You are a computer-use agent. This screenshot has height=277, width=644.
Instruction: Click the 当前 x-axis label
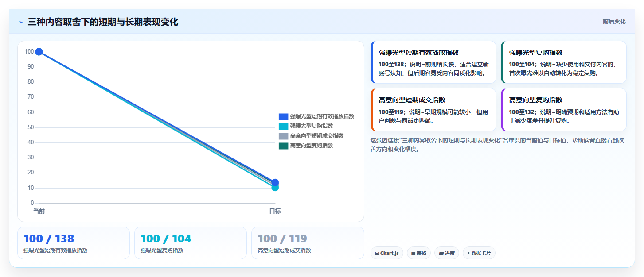pos(39,211)
